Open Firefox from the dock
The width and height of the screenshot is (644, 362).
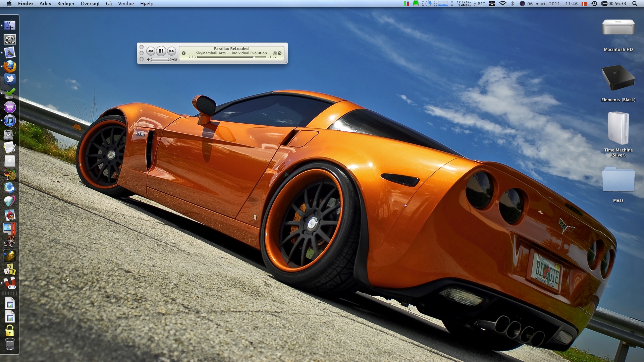[10, 66]
